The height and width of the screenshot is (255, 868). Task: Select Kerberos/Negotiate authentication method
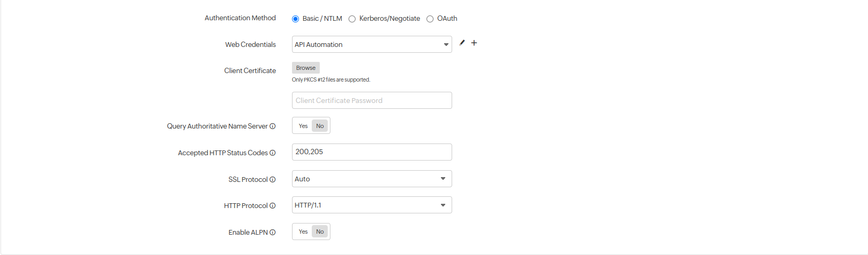pyautogui.click(x=352, y=19)
